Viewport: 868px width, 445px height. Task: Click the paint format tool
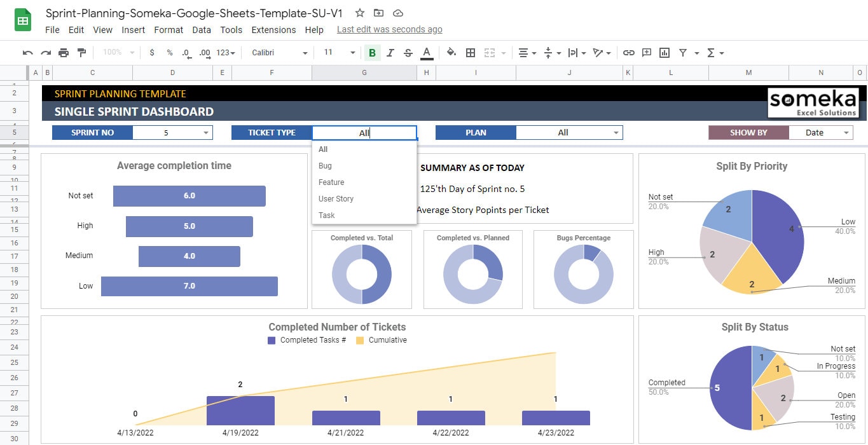81,53
